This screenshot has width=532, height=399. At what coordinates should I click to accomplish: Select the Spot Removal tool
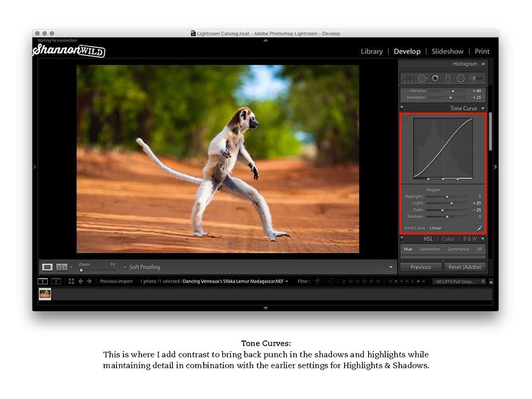(x=422, y=78)
